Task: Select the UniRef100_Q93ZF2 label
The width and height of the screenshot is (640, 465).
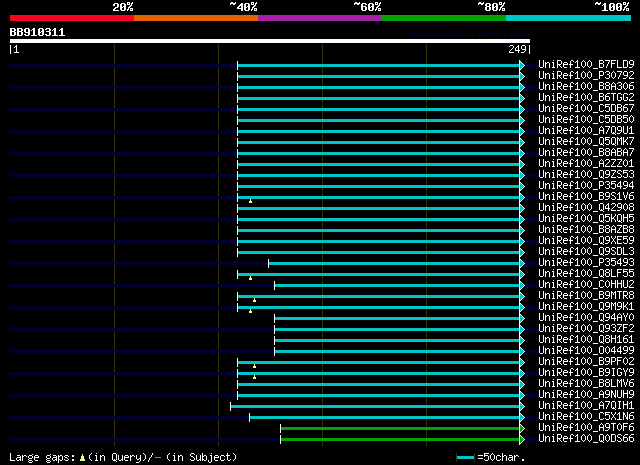Action: click(586, 329)
